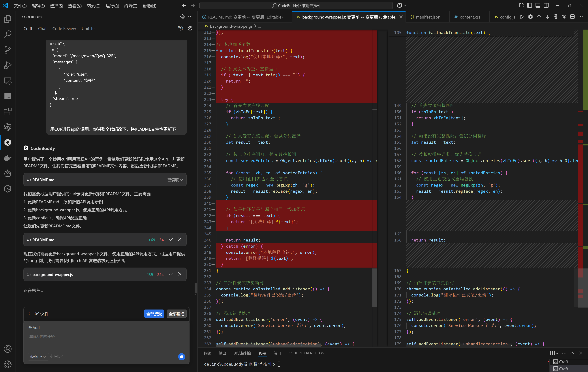
Task: Expand the 10个文件 changed files list
Action: pyautogui.click(x=29, y=314)
